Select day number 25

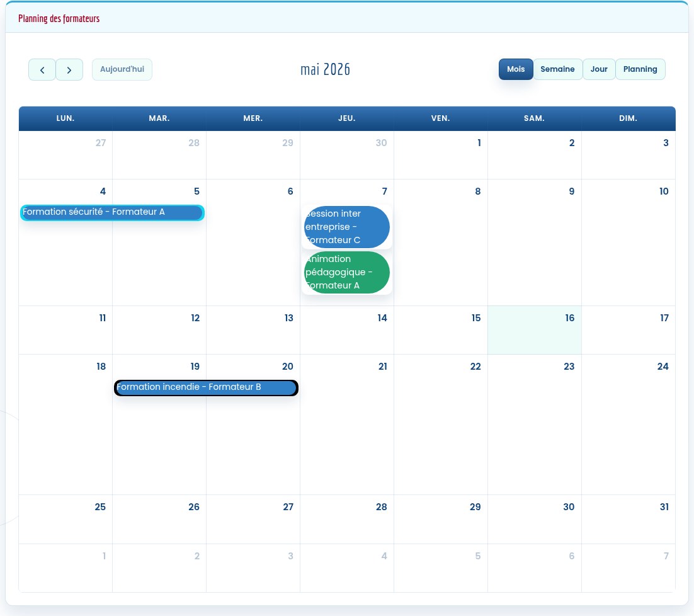pyautogui.click(x=100, y=506)
